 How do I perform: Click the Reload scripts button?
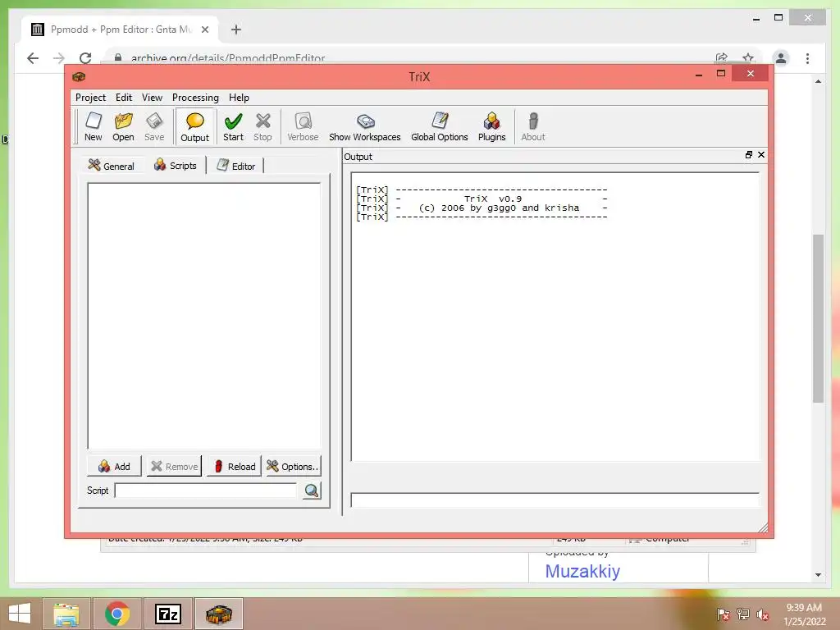click(235, 466)
